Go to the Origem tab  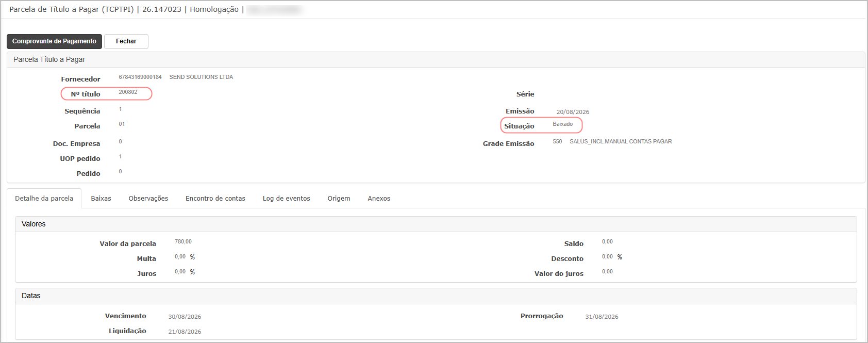tap(339, 199)
